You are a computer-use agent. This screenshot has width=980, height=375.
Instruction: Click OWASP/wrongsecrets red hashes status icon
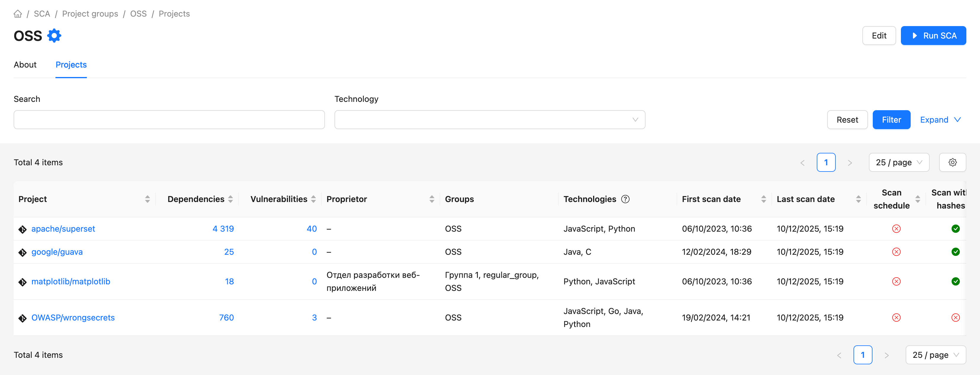tap(955, 318)
